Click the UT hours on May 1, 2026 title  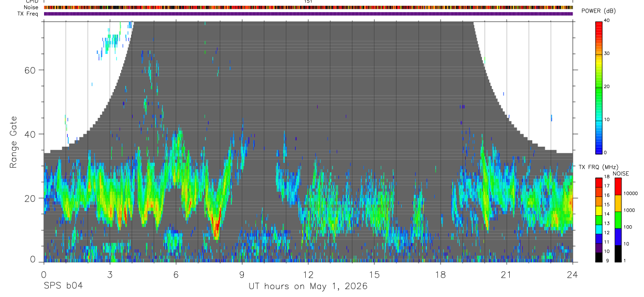coord(308,287)
